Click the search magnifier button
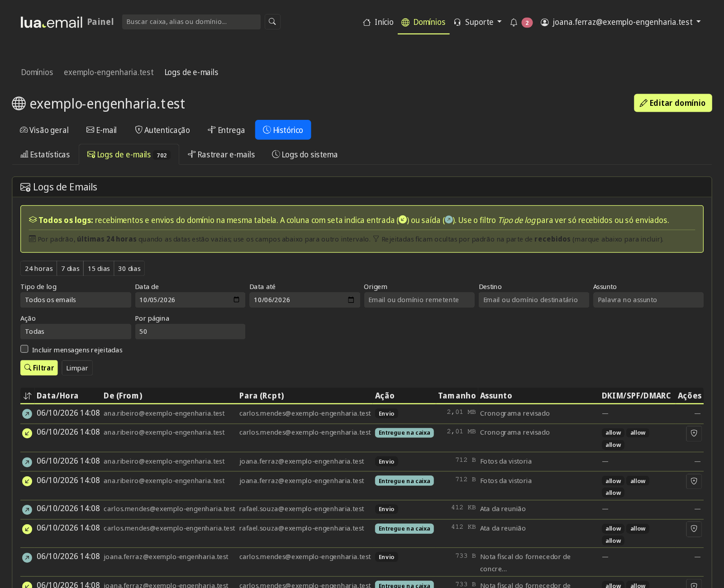The width and height of the screenshot is (724, 588). pos(272,22)
